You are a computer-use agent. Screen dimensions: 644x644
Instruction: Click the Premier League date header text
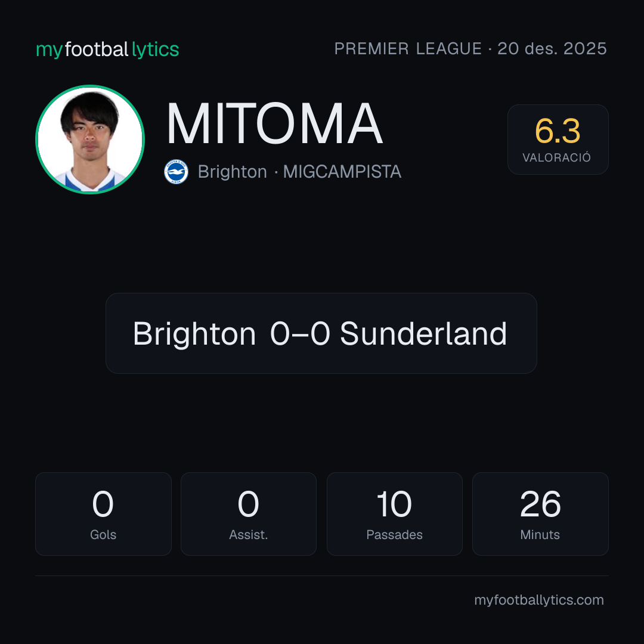pos(470,49)
